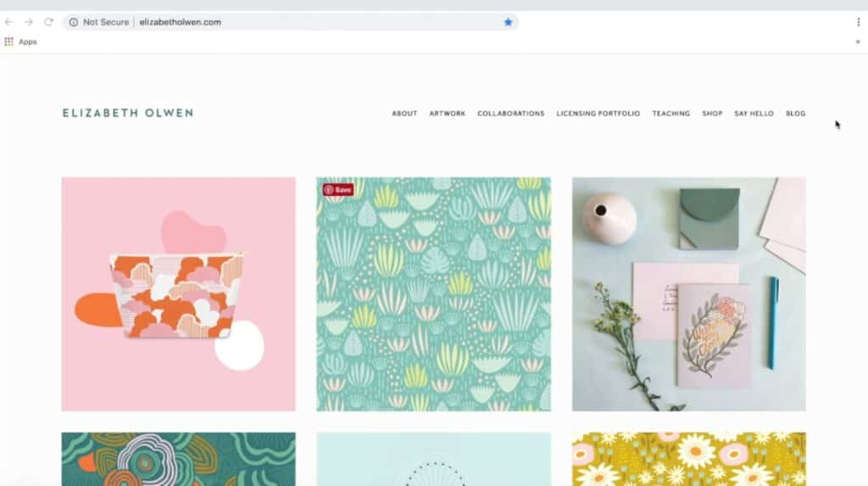This screenshot has width=868, height=486.
Task: Open the About page
Action: [404, 114]
